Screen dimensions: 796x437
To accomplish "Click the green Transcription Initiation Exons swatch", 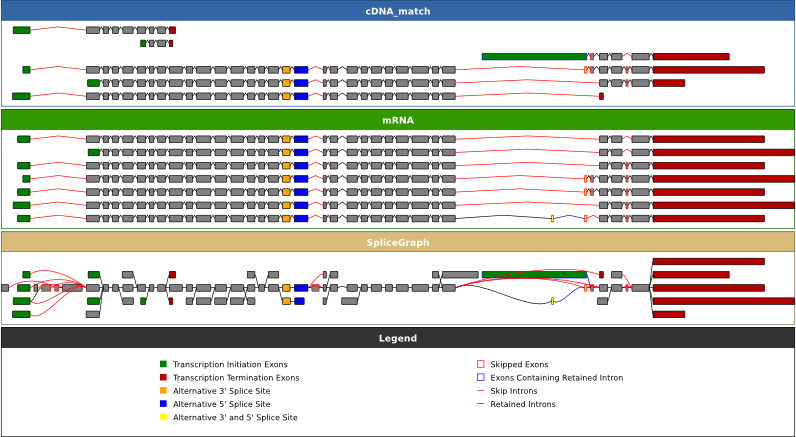I will pos(163,365).
